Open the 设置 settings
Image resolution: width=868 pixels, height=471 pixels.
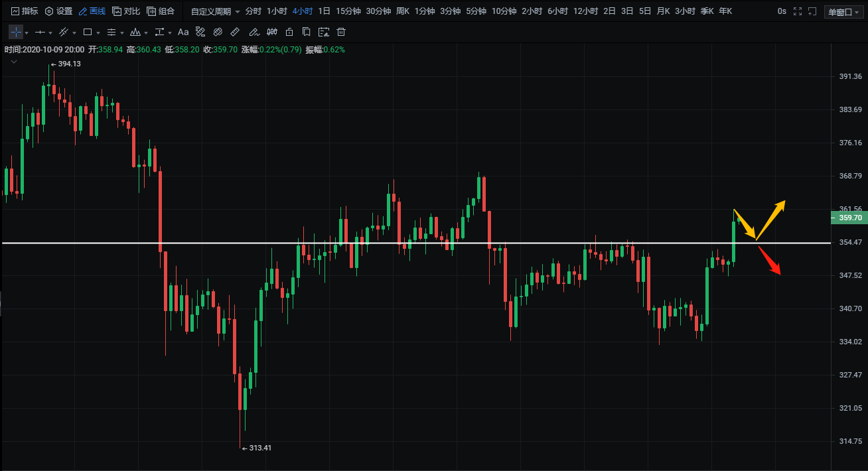(58, 11)
